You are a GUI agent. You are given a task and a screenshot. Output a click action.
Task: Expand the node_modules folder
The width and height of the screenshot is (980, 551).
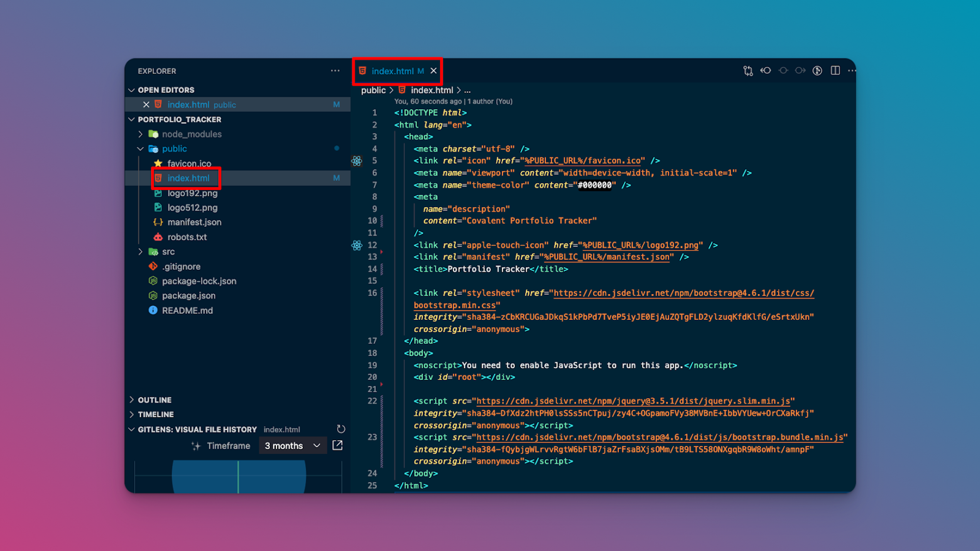coord(141,134)
